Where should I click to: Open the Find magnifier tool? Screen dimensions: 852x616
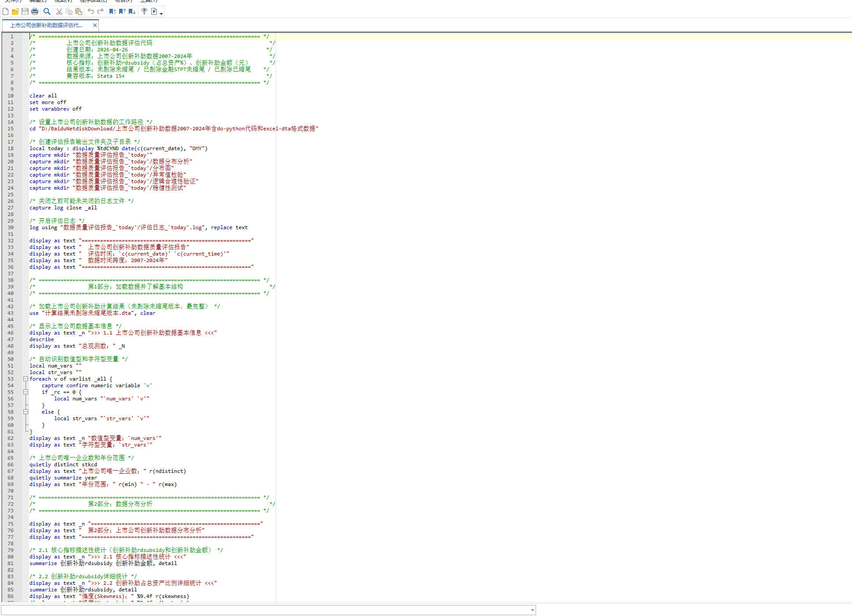click(x=47, y=11)
